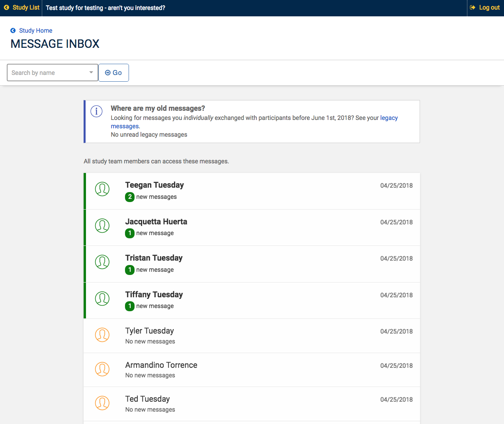This screenshot has width=504, height=424.
Task: Click Jacquetta Huerta's green avatar icon
Action: [102, 226]
